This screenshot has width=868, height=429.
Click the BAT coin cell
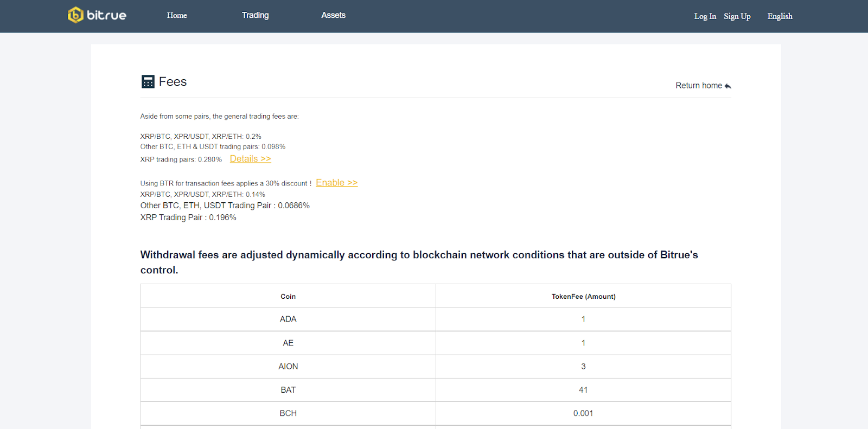pyautogui.click(x=288, y=390)
